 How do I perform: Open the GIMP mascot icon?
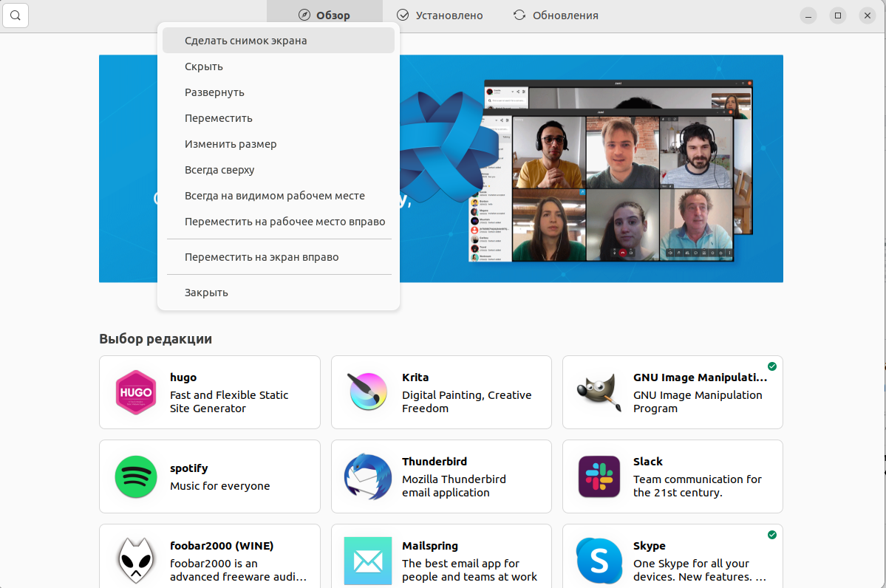[599, 392]
